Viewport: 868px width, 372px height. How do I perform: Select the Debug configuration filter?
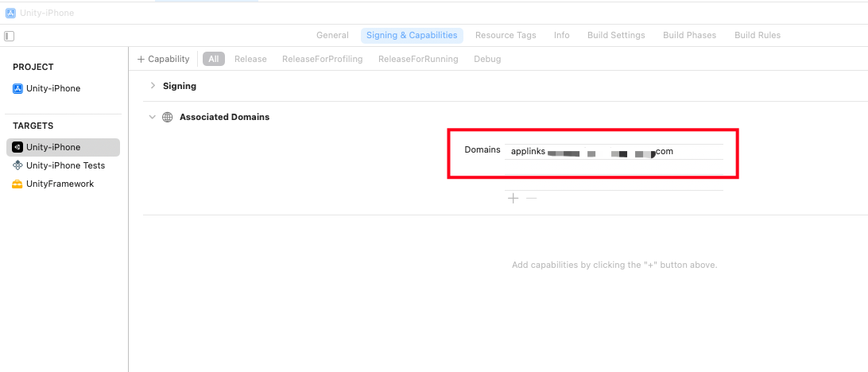pyautogui.click(x=487, y=60)
